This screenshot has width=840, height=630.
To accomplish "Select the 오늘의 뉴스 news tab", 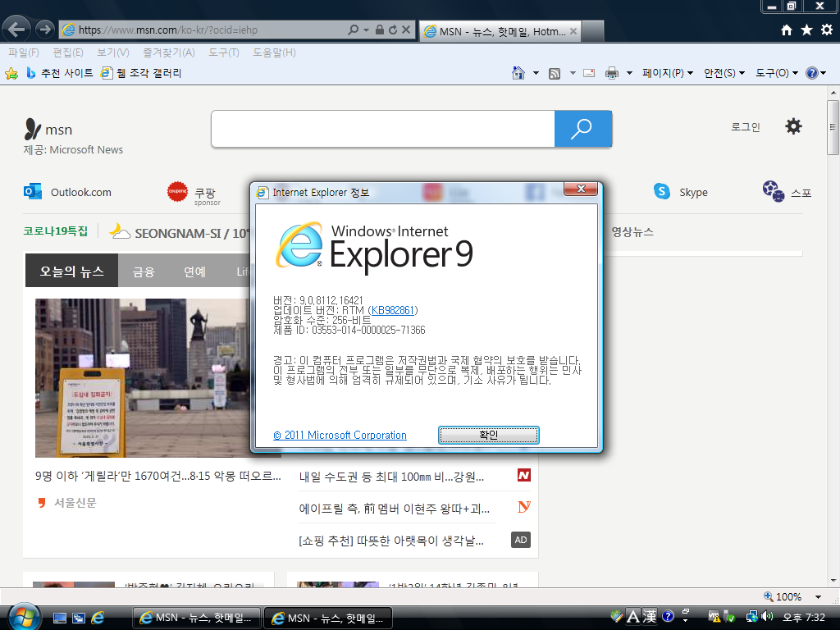I will (x=72, y=271).
